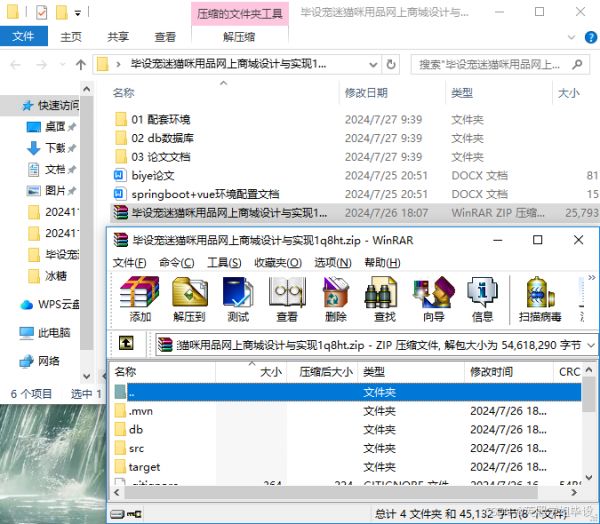The width and height of the screenshot is (600, 524).
Task: Open WinRAR 工具(S) menu
Action: coord(224,263)
